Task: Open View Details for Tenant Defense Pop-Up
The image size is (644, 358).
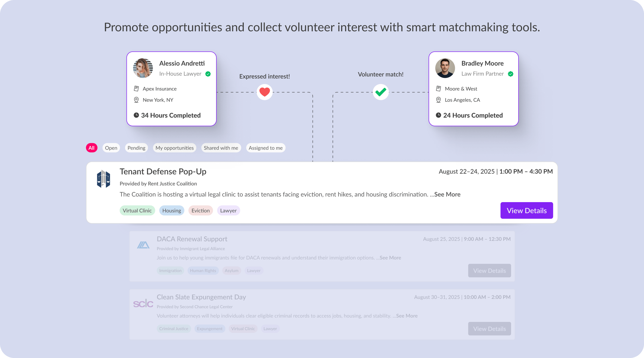Action: (526, 210)
